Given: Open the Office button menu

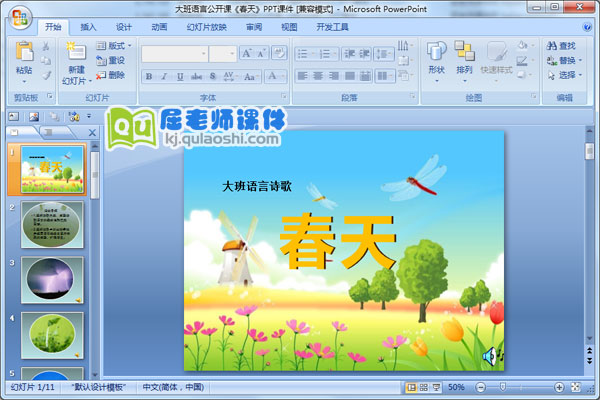Looking at the screenshot, I should pos(20,18).
